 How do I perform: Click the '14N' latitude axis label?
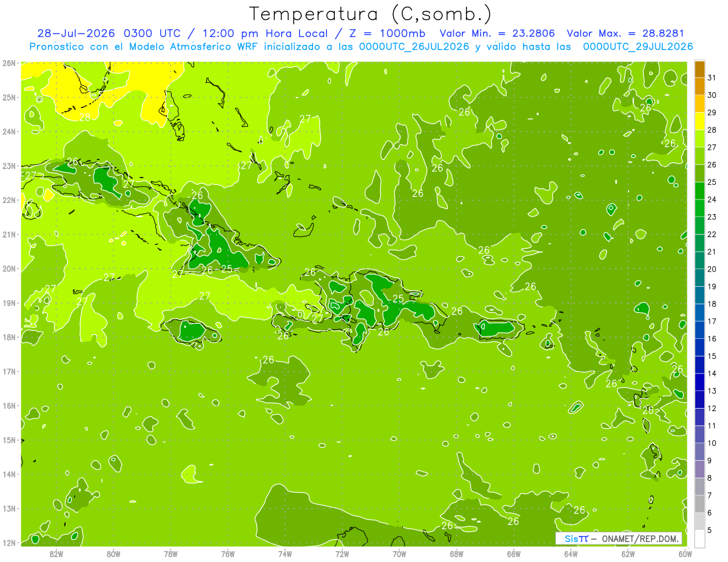pos(9,474)
